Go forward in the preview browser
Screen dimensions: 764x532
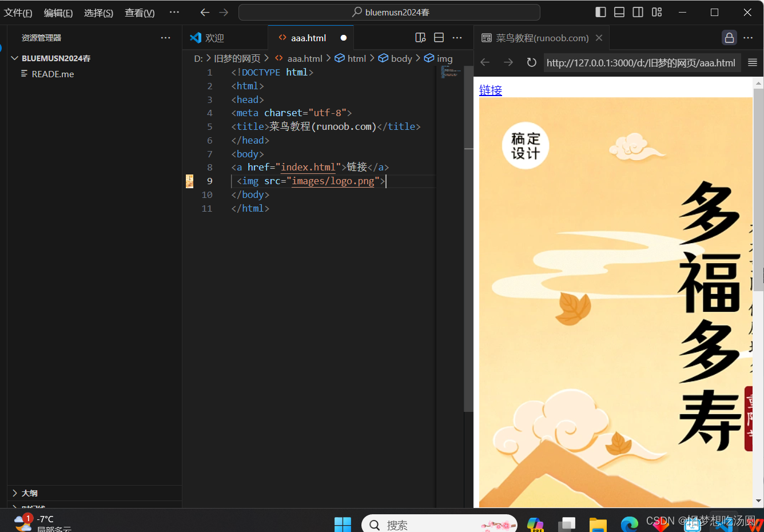pyautogui.click(x=508, y=62)
